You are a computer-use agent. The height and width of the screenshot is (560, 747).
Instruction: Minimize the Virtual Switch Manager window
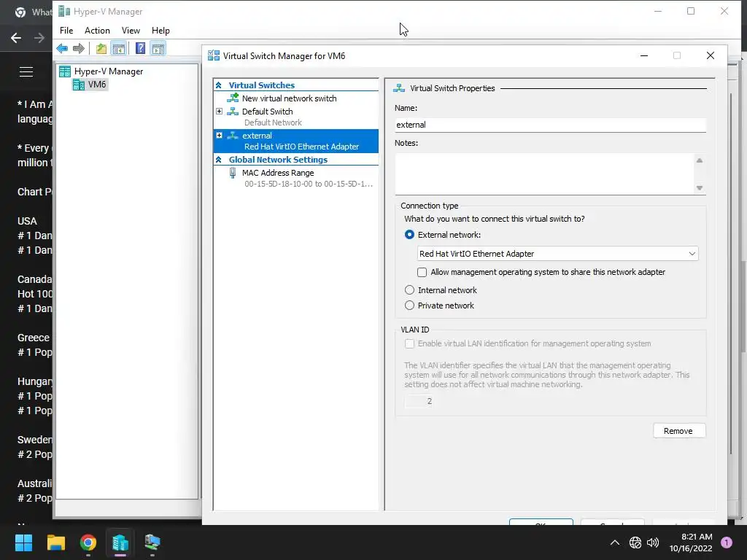coord(644,55)
